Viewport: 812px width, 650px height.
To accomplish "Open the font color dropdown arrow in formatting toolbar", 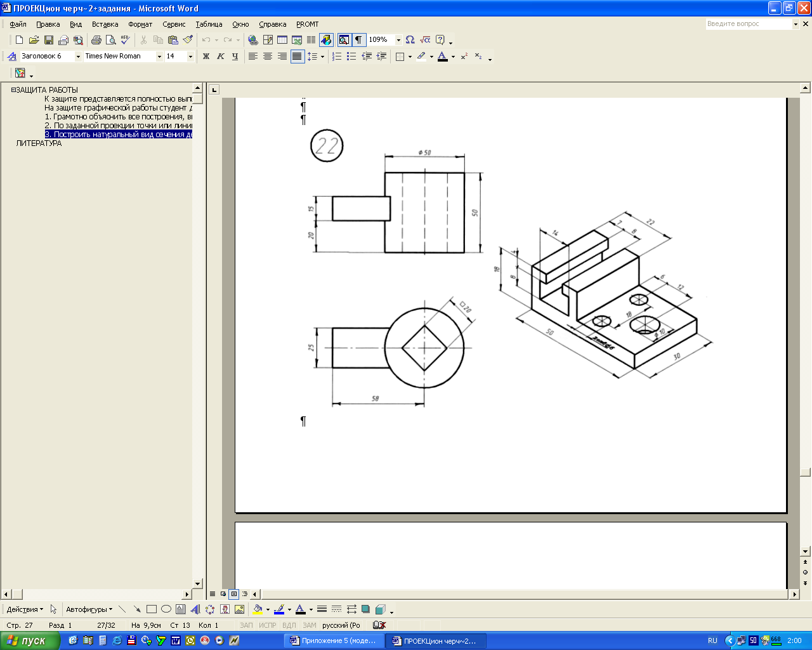I will click(453, 56).
